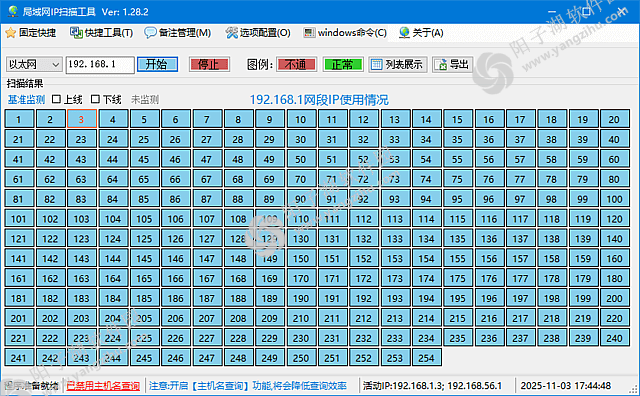Open the 固定快捷 menu

[x=31, y=33]
